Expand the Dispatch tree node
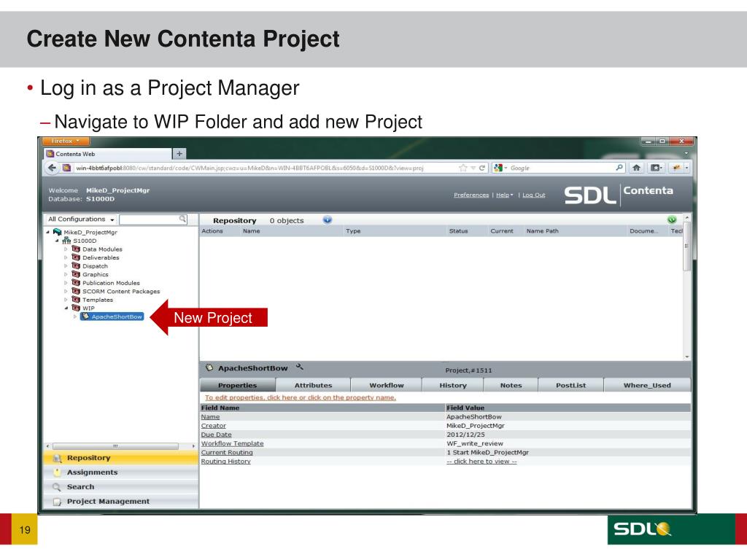 point(66,266)
